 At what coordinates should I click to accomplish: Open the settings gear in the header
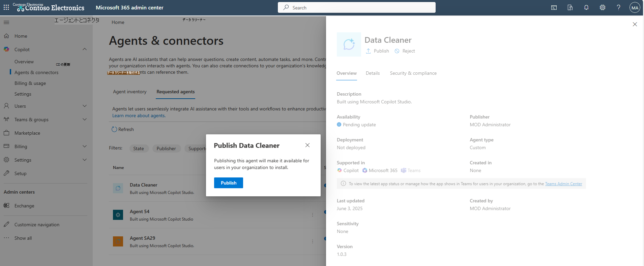603,7
